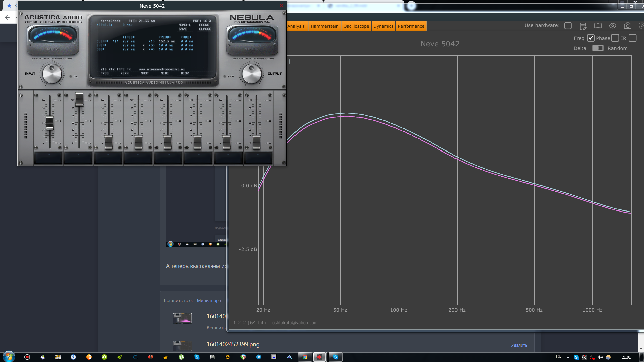Open the MIDI page in Nebula display
The width and height of the screenshot is (644, 362).
pyautogui.click(x=165, y=73)
